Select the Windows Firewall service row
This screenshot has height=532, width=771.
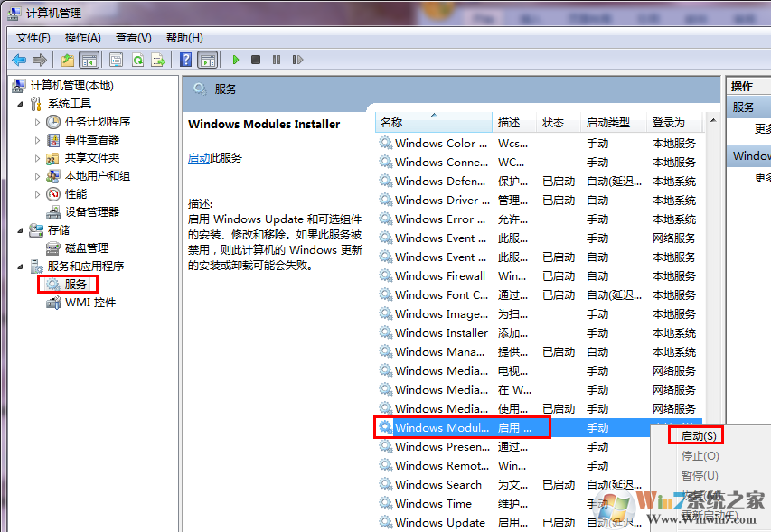(x=439, y=275)
